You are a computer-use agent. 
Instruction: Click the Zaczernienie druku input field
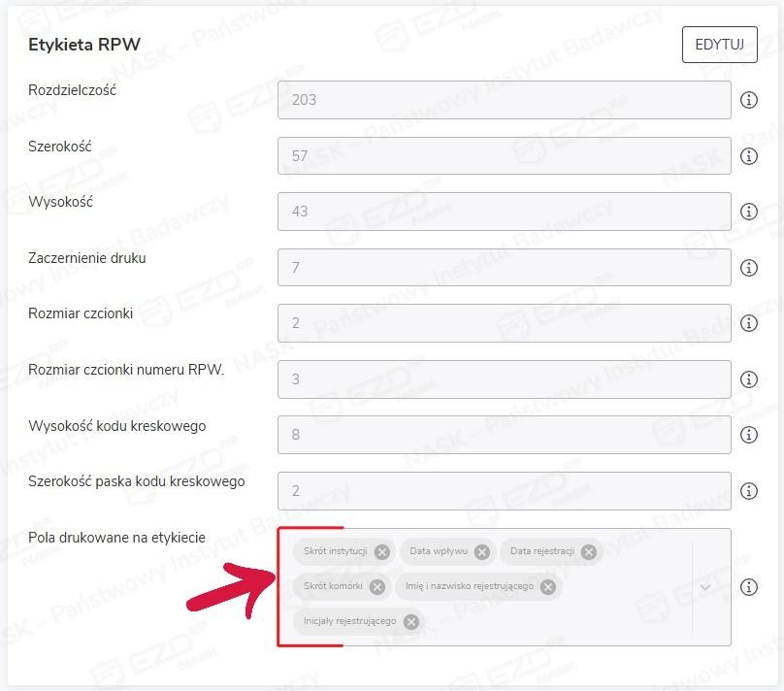[504, 268]
